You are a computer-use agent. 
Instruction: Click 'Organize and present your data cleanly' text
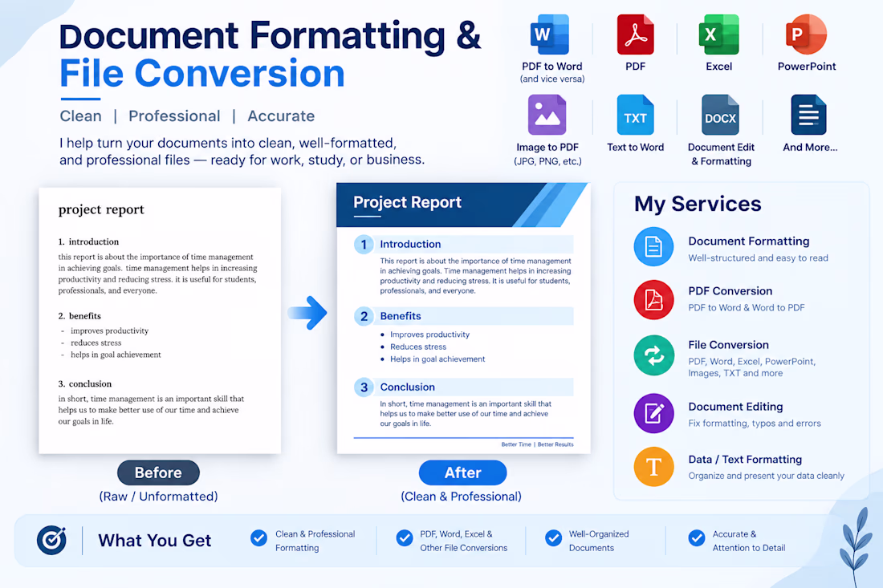coord(766,476)
